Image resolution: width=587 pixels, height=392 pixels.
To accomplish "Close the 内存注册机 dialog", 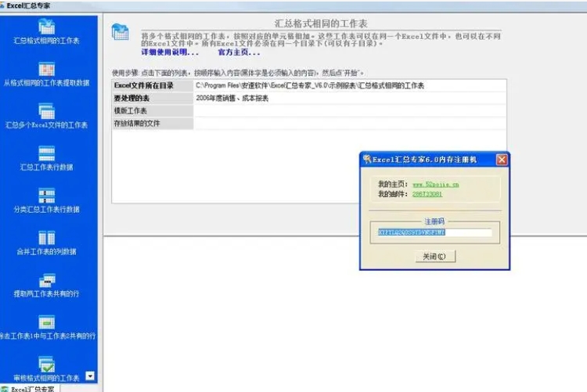I will pos(502,160).
